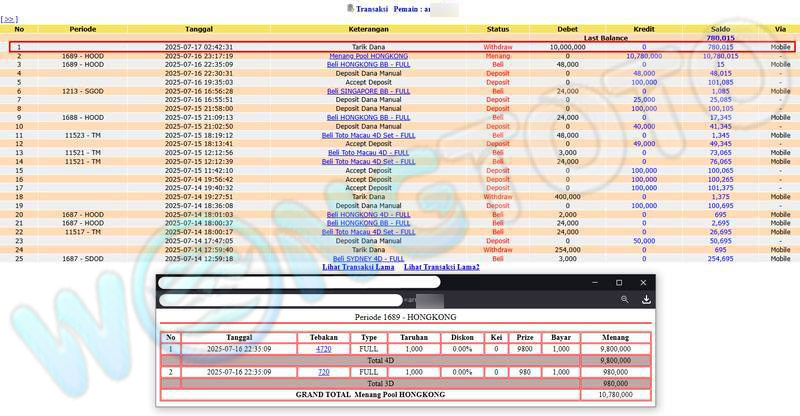
Task: Click Lihat Transaksi Lama2 link
Action: pyautogui.click(x=441, y=267)
